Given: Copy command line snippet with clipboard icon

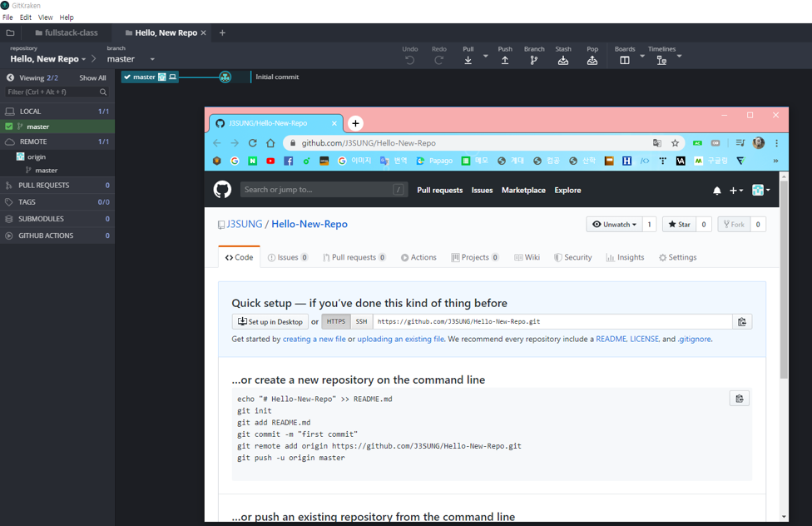Looking at the screenshot, I should [x=740, y=399].
